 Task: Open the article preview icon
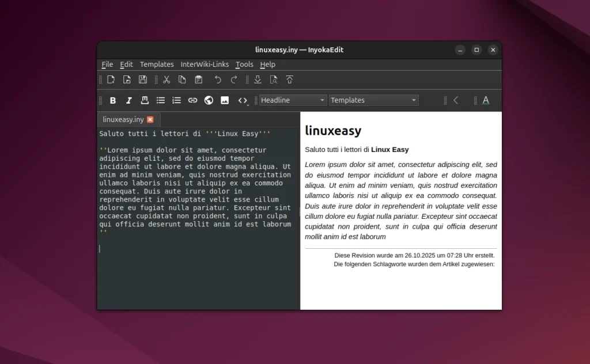point(274,79)
